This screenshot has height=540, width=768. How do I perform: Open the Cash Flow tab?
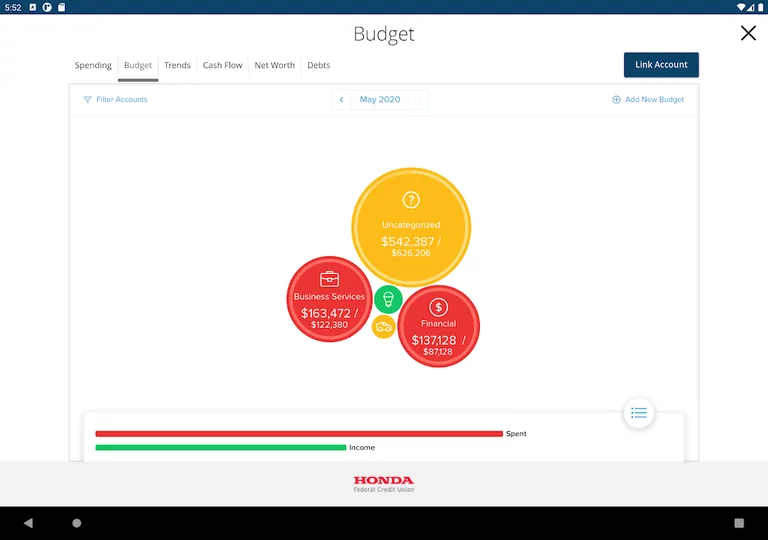(x=222, y=66)
